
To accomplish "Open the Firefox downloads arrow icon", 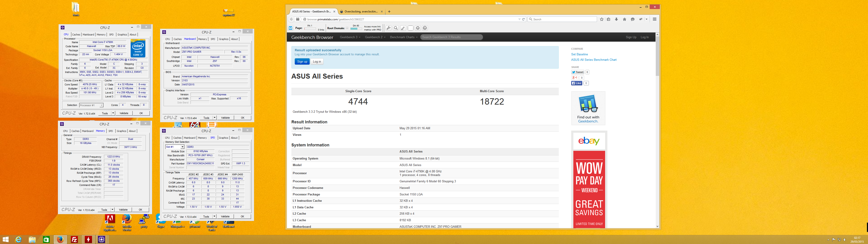I will (616, 19).
